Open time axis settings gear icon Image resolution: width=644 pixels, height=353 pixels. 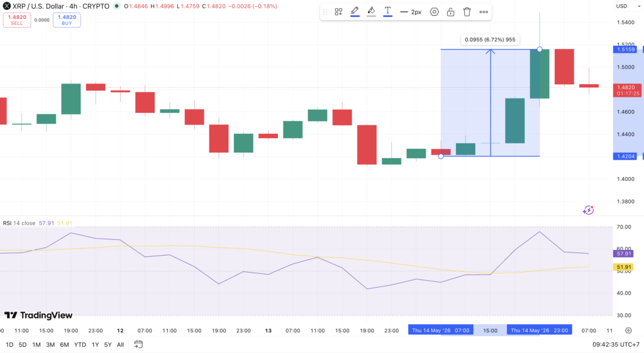pos(628,330)
